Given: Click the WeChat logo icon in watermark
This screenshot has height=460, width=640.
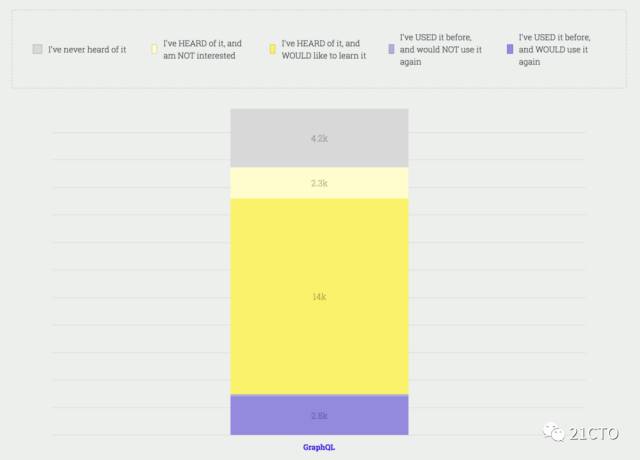Looking at the screenshot, I should (x=554, y=433).
